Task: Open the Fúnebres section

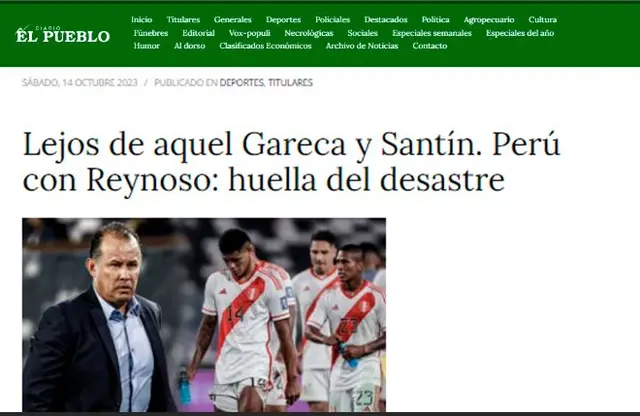Action: (151, 33)
